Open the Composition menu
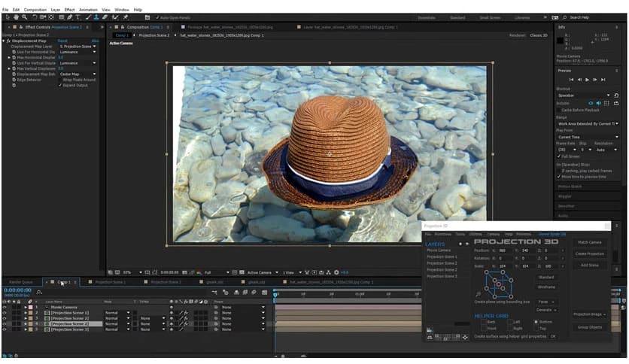This screenshot has height=364, width=629. 35,10
